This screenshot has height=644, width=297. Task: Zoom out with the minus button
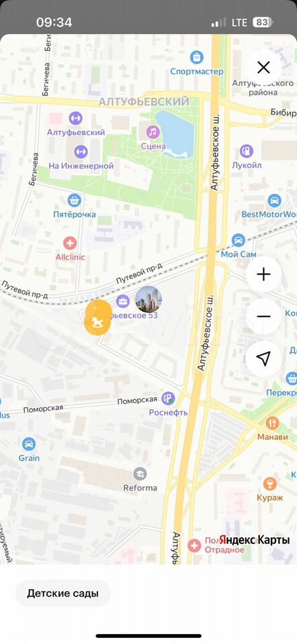click(x=263, y=316)
